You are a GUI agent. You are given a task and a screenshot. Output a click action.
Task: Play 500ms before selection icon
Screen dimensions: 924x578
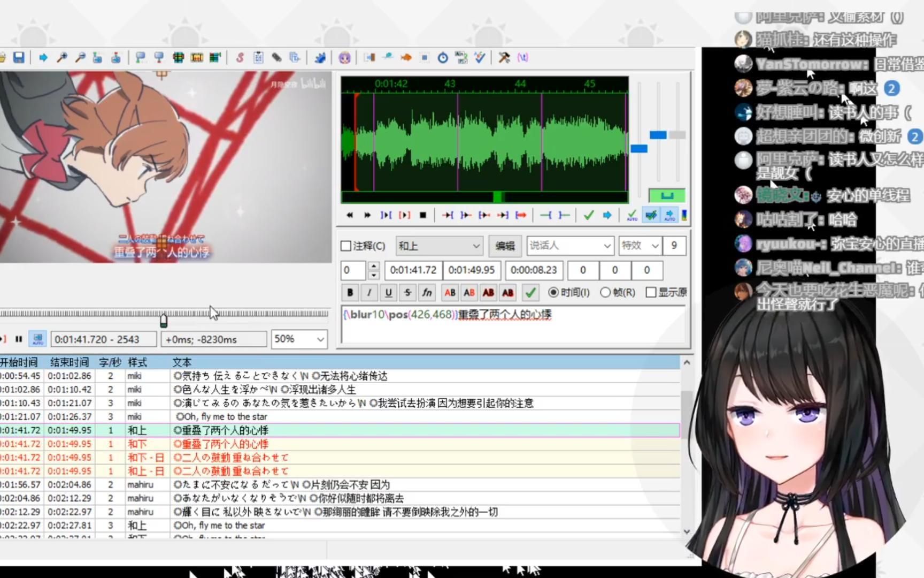point(448,215)
